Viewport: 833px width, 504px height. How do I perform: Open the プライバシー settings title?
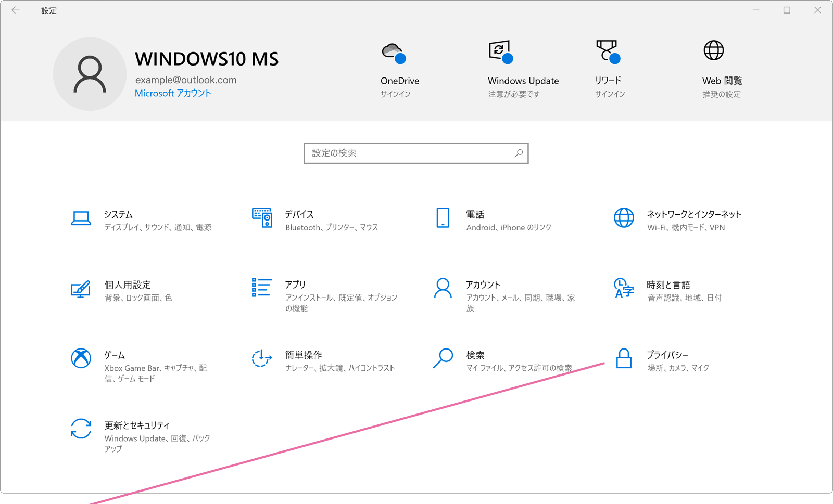click(x=667, y=355)
